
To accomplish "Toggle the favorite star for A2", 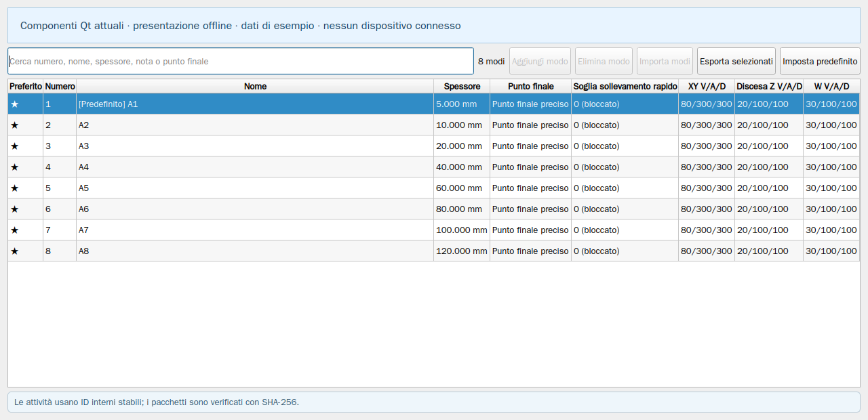I will [x=15, y=125].
